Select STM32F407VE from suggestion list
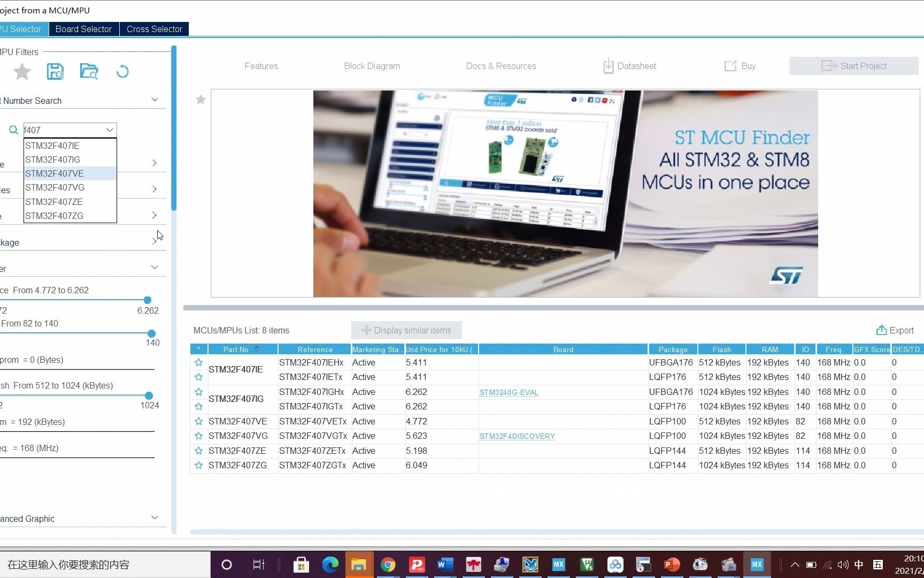This screenshot has width=924, height=578. coord(70,173)
